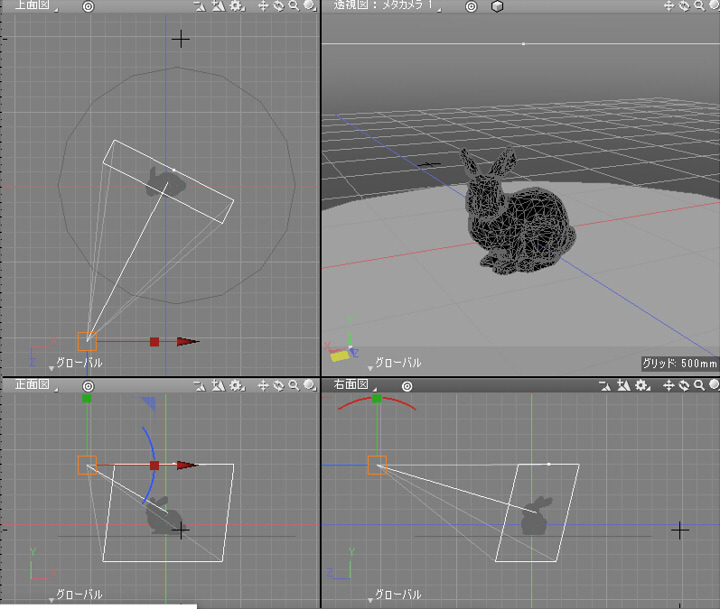Click the gear settings icon in 右面図 header
Screen dimensions: 720x609
642,386
